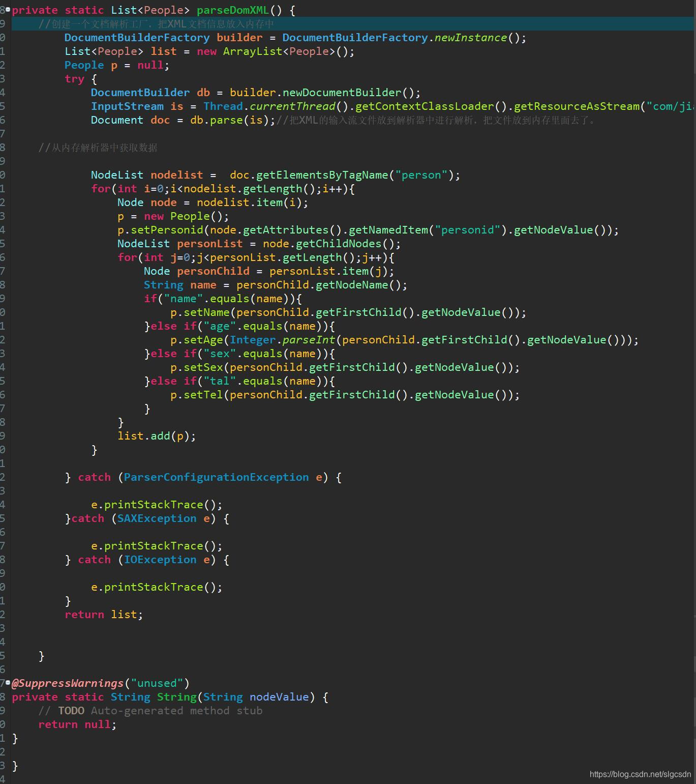The width and height of the screenshot is (696, 784).
Task: Click the p.setName call
Action: pyautogui.click(x=201, y=312)
